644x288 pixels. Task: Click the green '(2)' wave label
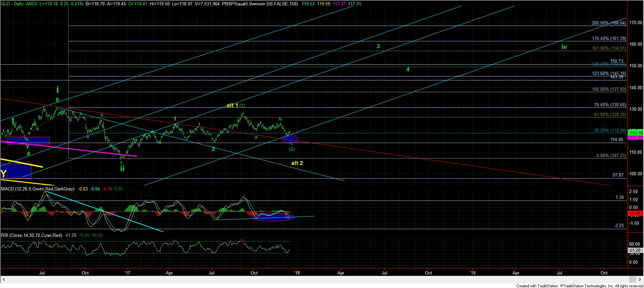pyautogui.click(x=292, y=149)
